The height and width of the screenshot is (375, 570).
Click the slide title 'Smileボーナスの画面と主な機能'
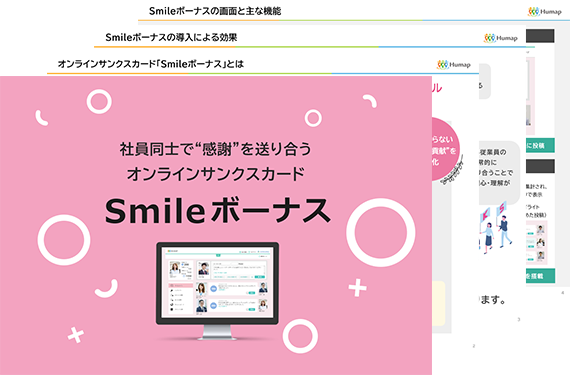pos(215,11)
